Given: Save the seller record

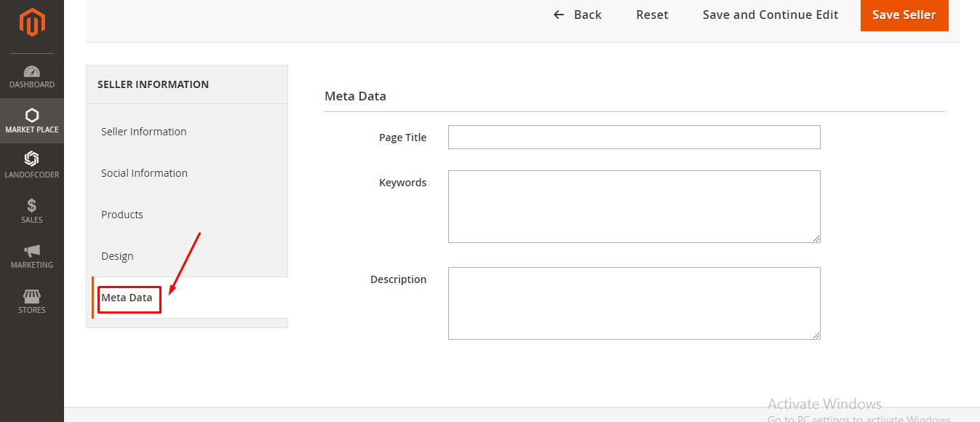Looking at the screenshot, I should coord(904,15).
